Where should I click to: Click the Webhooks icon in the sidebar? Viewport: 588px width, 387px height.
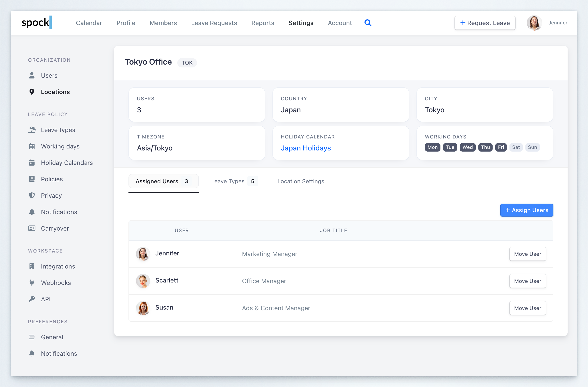(32, 282)
